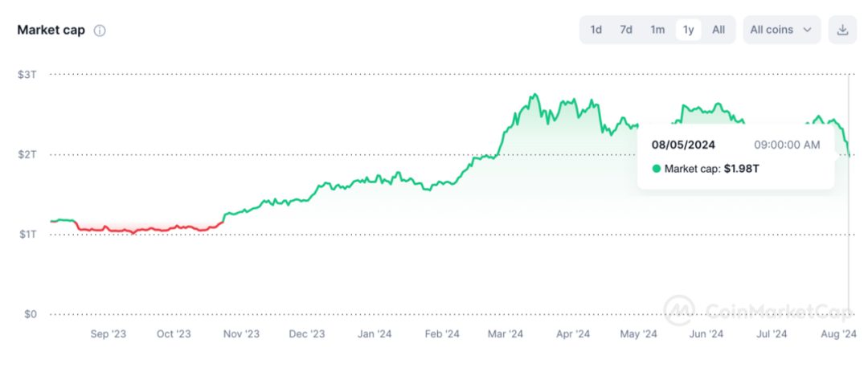Open the All coins dropdown
This screenshot has height=368, width=868.
[x=781, y=30]
